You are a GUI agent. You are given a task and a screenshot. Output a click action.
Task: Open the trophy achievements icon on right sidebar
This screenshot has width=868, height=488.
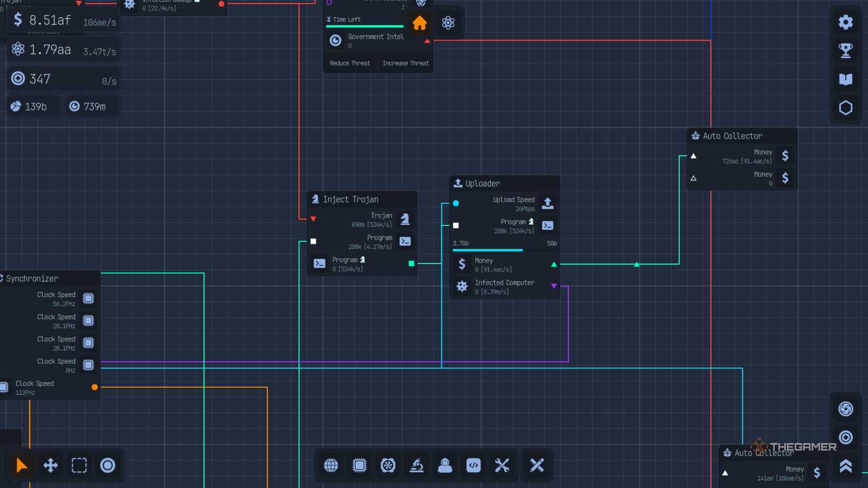click(845, 50)
